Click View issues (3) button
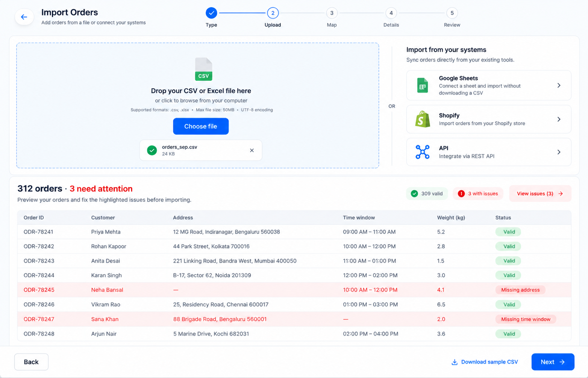The width and height of the screenshot is (588, 378). tap(540, 194)
